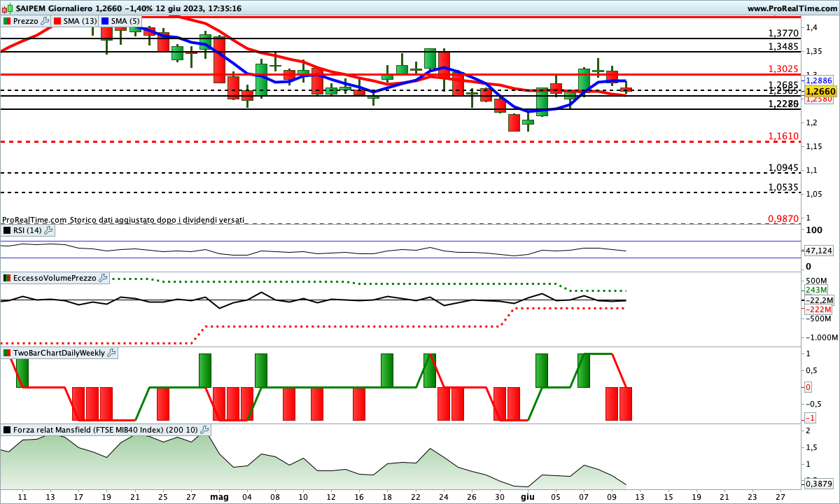Image resolution: width=840 pixels, height=504 pixels.
Task: Select the RSI (14) indicator label
Action: click(x=27, y=230)
